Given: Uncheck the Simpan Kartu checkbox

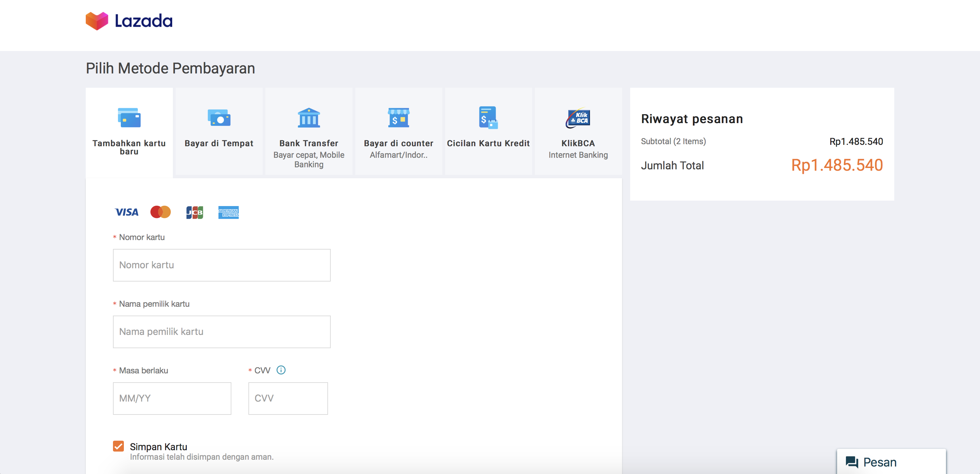Looking at the screenshot, I should click(x=118, y=446).
